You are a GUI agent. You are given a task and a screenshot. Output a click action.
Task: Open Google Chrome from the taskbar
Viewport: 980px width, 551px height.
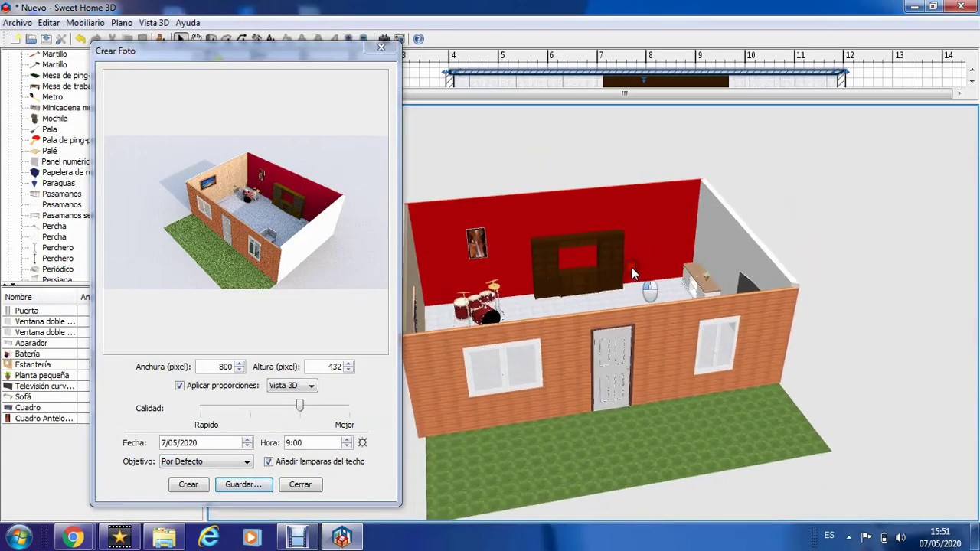click(x=72, y=537)
